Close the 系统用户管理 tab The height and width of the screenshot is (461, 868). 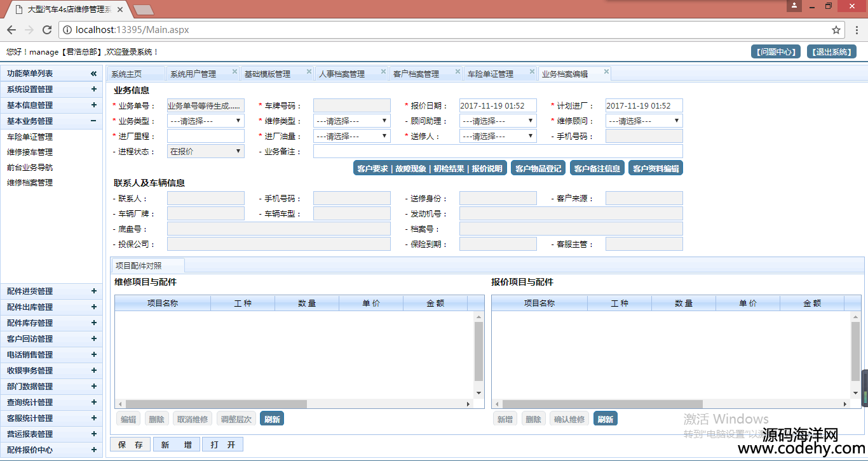click(234, 71)
